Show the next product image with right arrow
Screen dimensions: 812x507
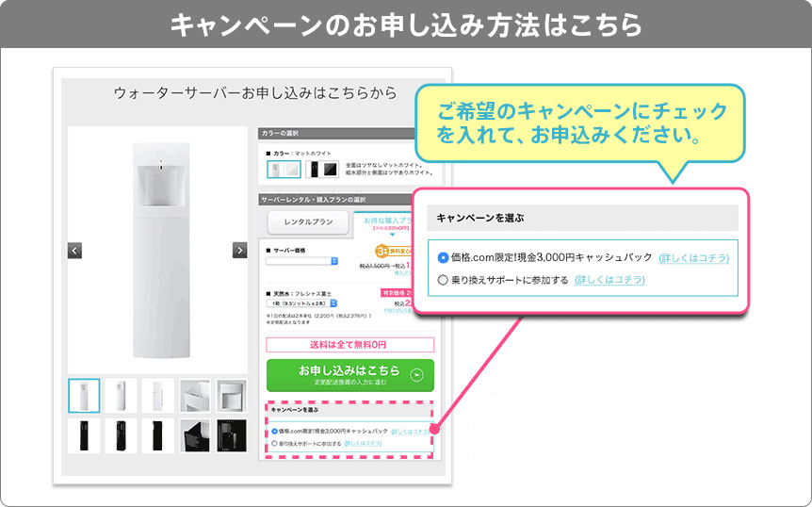[240, 250]
